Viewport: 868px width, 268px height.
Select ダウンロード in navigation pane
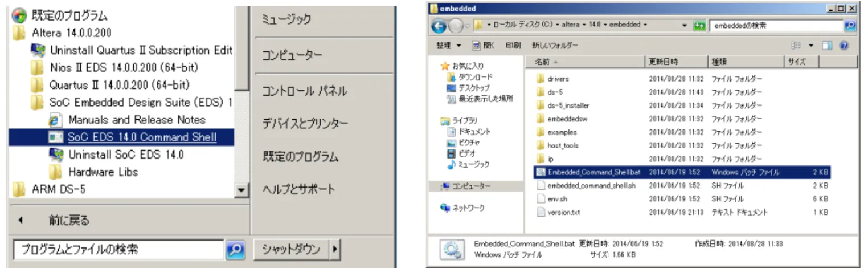coord(470,77)
